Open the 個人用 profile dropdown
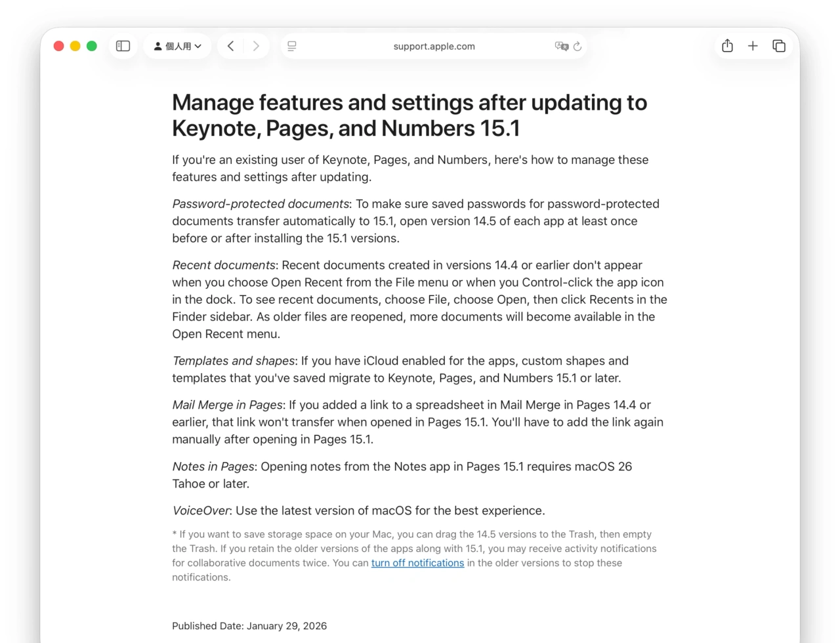This screenshot has width=840, height=643. click(x=177, y=46)
